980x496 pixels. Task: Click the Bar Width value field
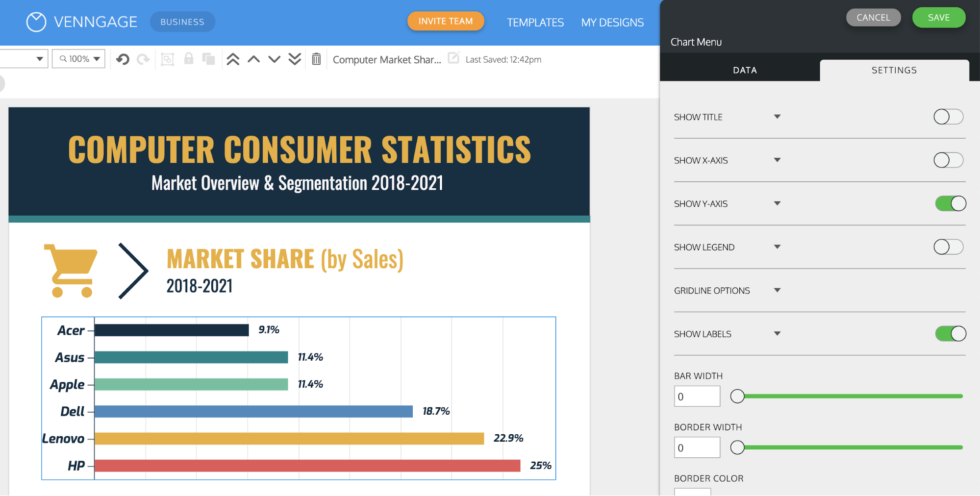pyautogui.click(x=697, y=397)
